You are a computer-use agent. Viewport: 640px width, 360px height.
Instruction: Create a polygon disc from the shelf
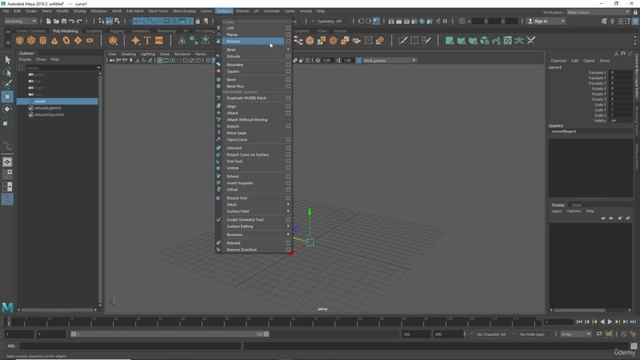90,40
